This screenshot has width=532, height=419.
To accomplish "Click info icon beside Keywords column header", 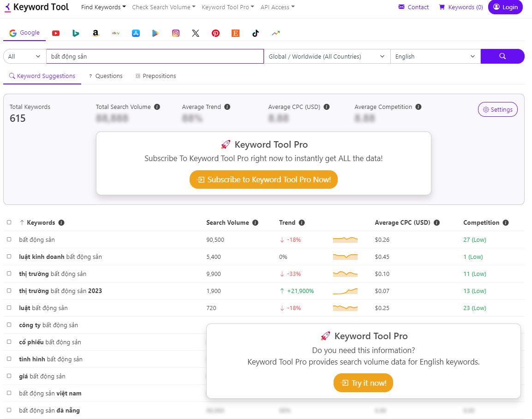I will click(x=61, y=222).
